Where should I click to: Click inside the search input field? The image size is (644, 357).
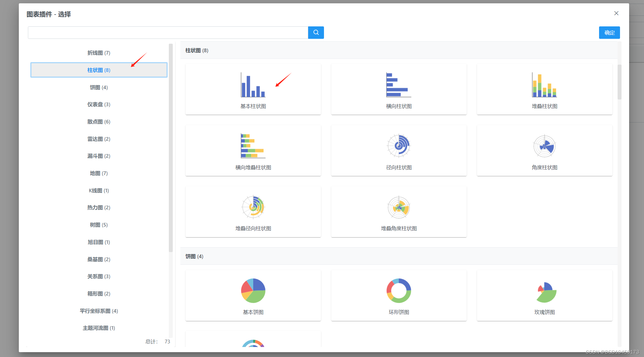point(167,32)
